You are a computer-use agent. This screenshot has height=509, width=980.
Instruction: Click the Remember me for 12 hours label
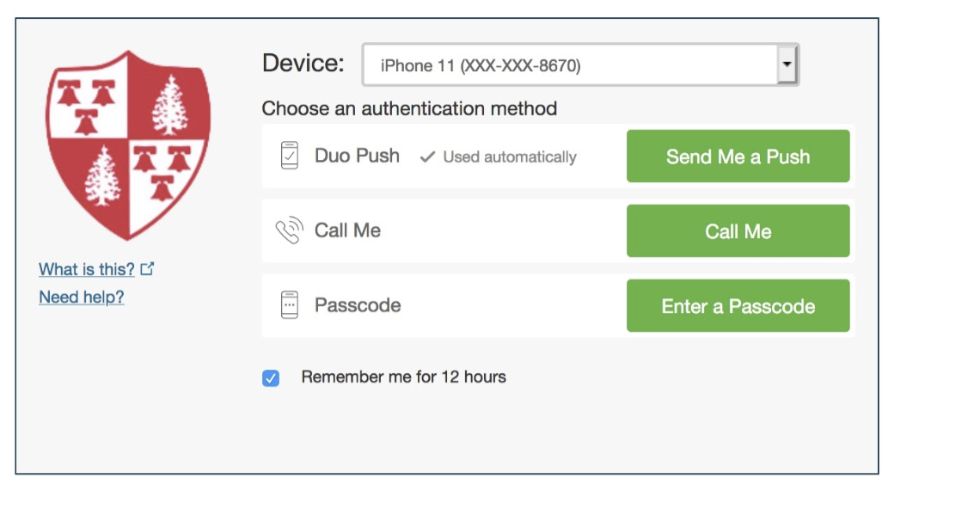pyautogui.click(x=403, y=377)
